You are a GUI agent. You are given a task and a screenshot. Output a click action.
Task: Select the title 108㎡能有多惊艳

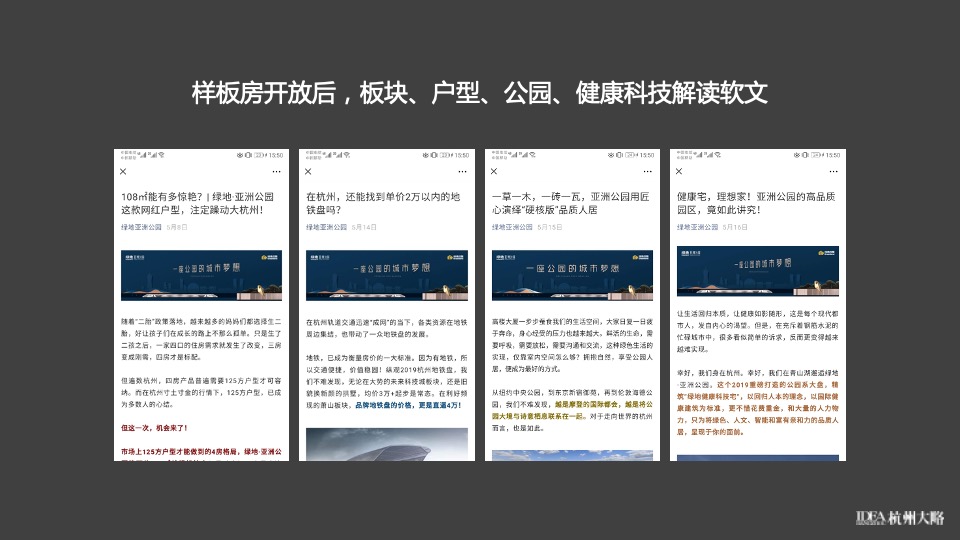click(198, 203)
